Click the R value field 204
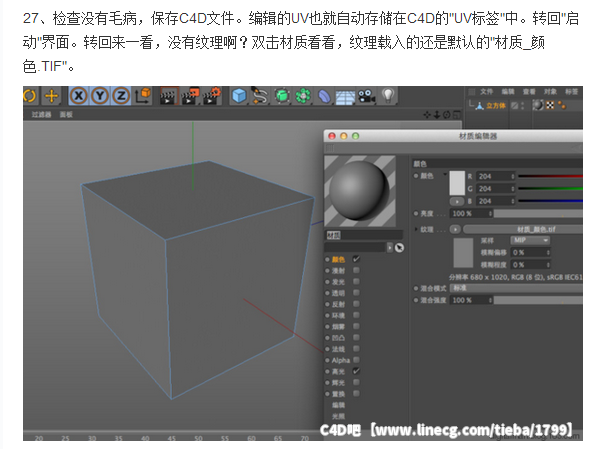Screen dimensions: 606x449 click(495, 177)
